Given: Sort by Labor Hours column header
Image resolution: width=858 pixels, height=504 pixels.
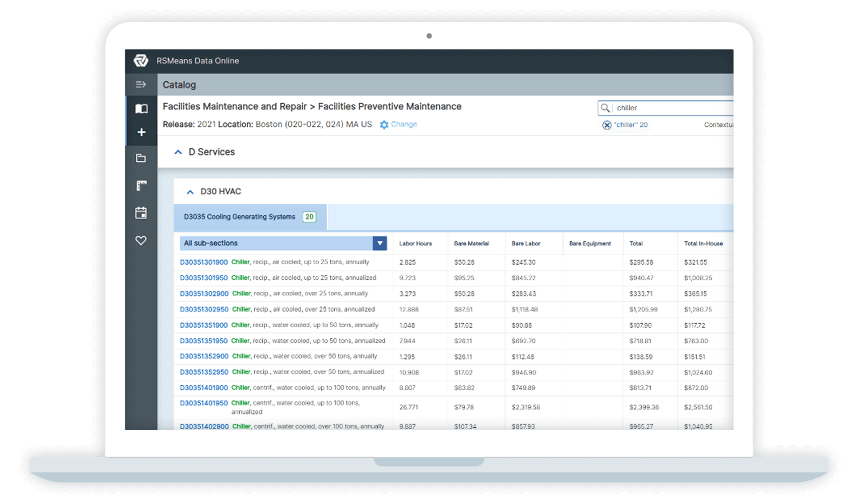Looking at the screenshot, I should click(416, 243).
